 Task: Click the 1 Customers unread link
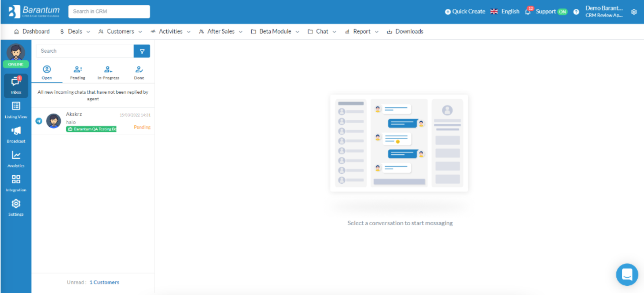point(104,282)
